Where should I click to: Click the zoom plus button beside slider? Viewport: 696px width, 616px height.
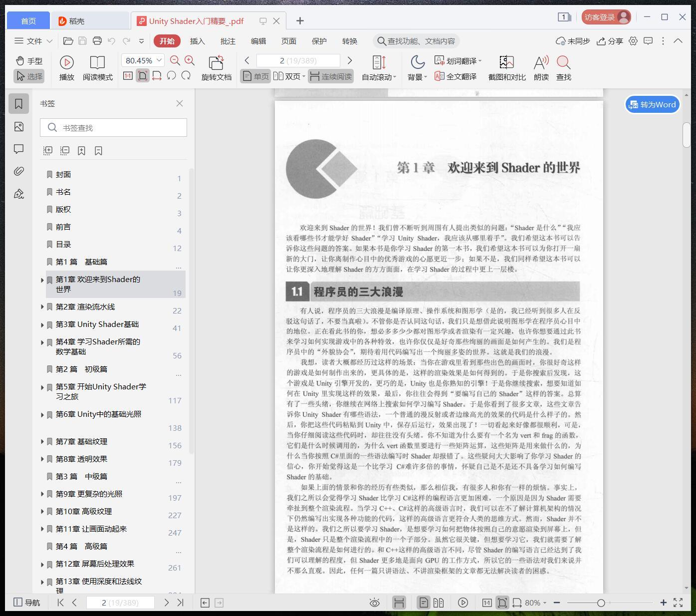[x=663, y=603]
